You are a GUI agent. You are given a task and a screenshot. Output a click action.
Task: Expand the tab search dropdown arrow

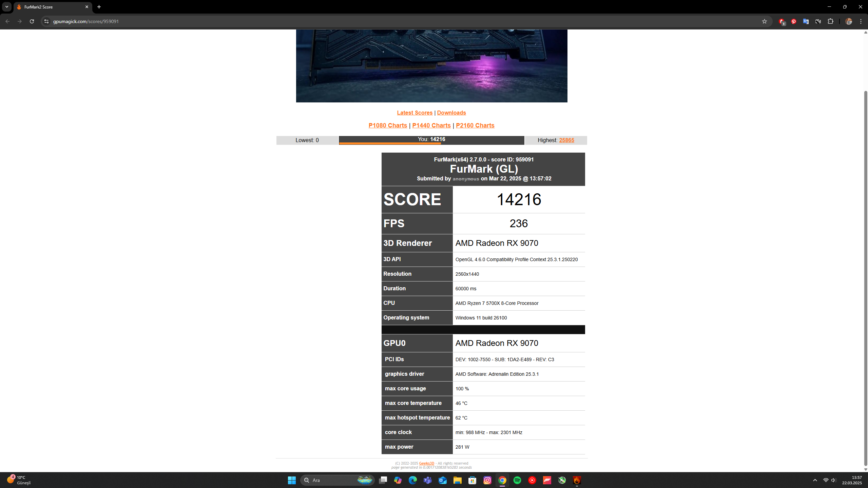click(6, 7)
